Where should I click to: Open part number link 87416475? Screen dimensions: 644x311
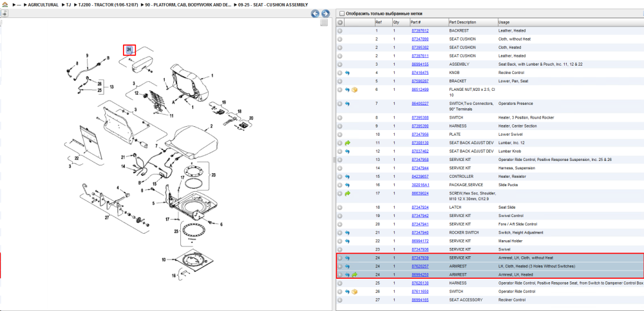coord(420,73)
